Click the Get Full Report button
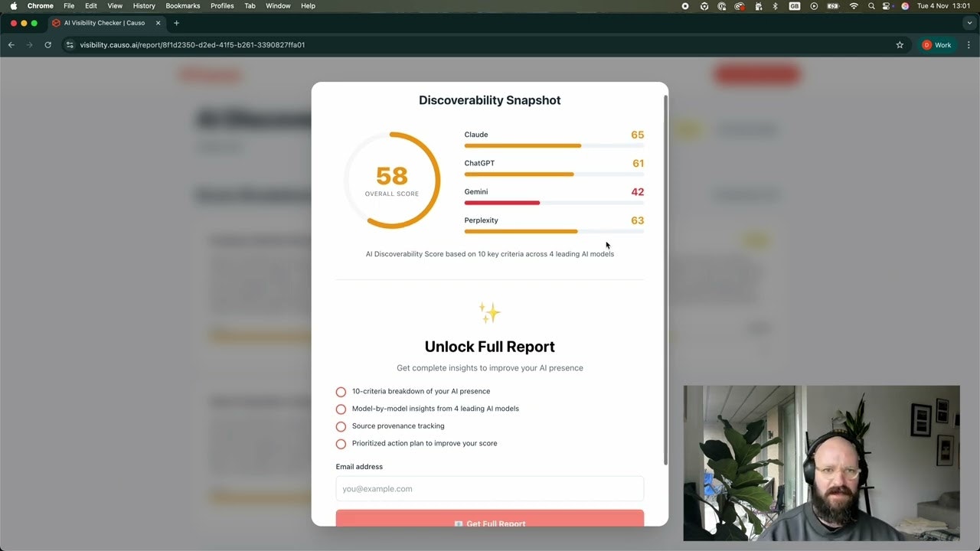Screen dimensions: 980x551 [x=489, y=523]
